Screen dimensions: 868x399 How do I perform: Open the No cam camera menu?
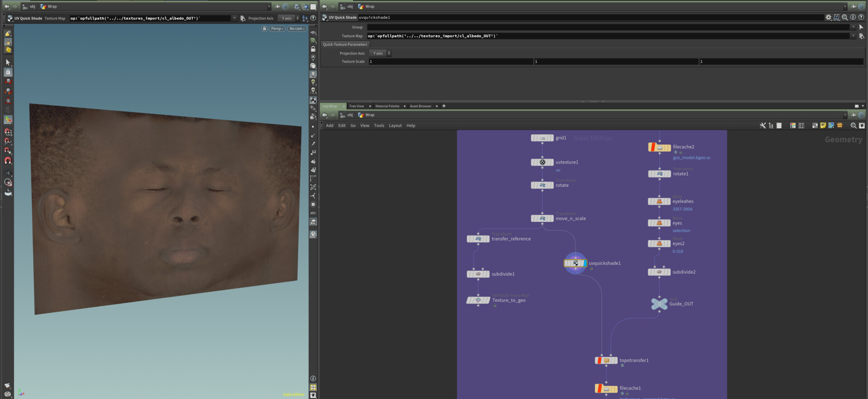(x=297, y=28)
